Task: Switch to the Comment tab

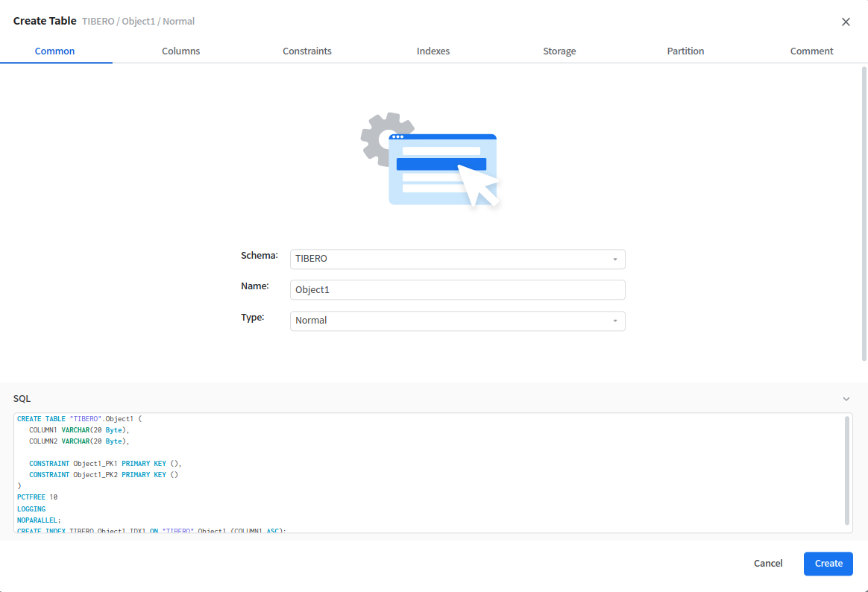Action: pyautogui.click(x=811, y=51)
